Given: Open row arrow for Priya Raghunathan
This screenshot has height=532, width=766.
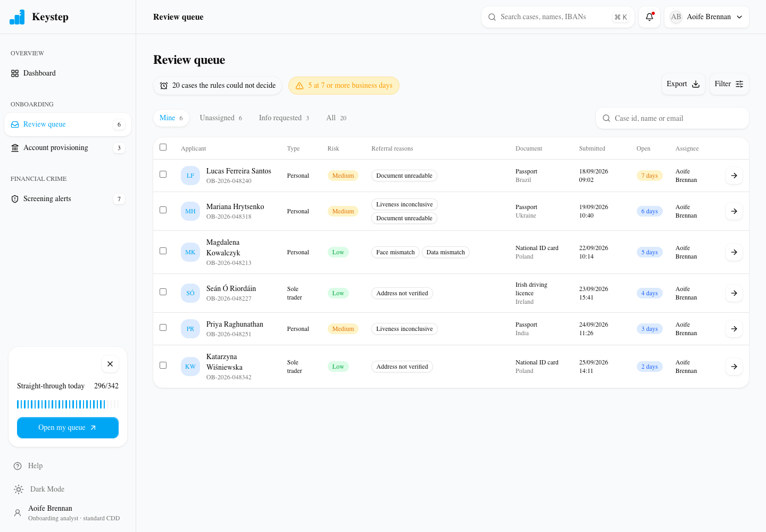Looking at the screenshot, I should pos(734,329).
